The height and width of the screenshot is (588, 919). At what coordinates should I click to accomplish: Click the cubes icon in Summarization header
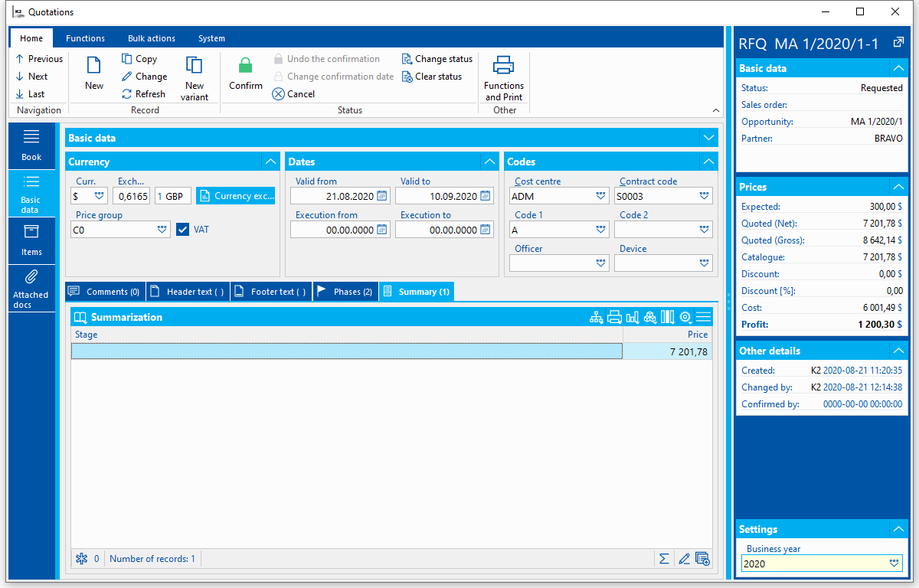pyautogui.click(x=649, y=317)
